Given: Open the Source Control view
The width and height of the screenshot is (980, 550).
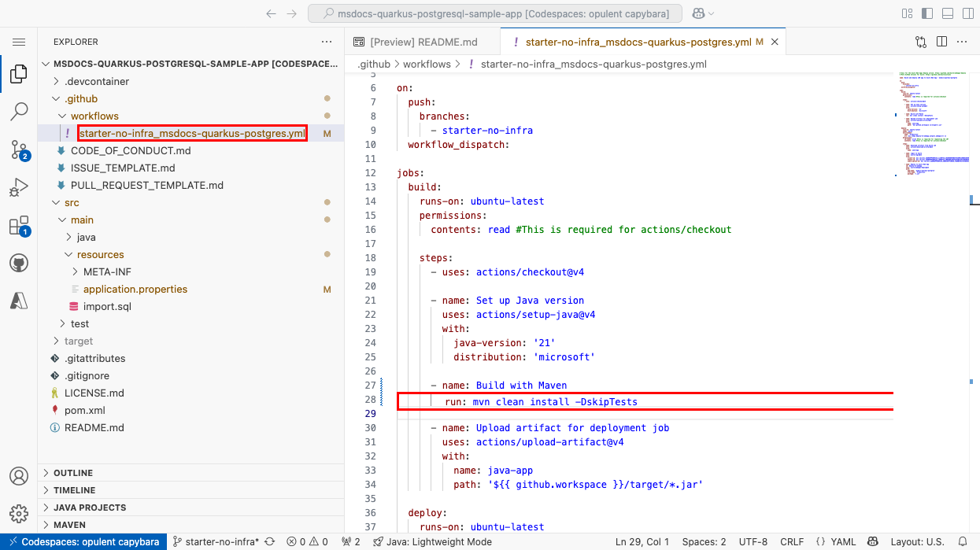Looking at the screenshot, I should pos(19,149).
